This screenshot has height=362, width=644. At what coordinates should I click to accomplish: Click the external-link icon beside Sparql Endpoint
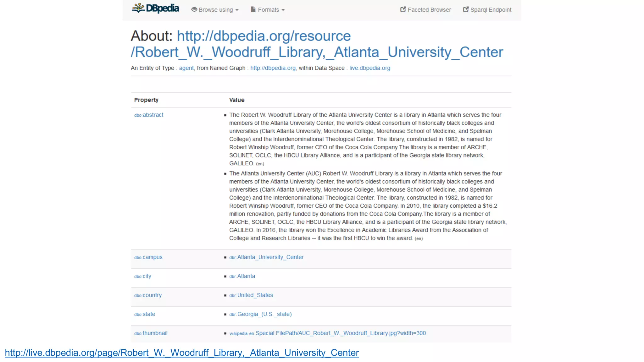pyautogui.click(x=466, y=9)
